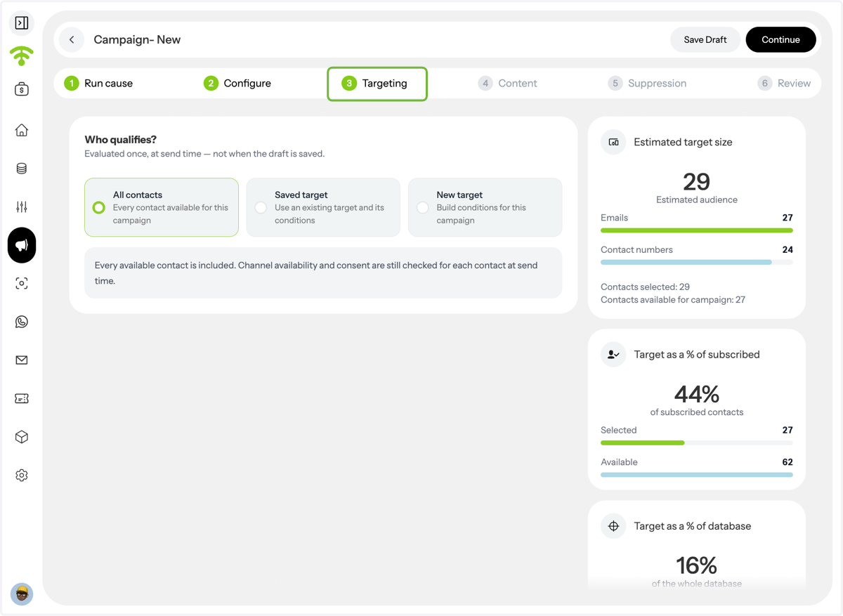Image resolution: width=843 pixels, height=616 pixels.
Task: Go to step 6 Review
Action: click(x=784, y=83)
